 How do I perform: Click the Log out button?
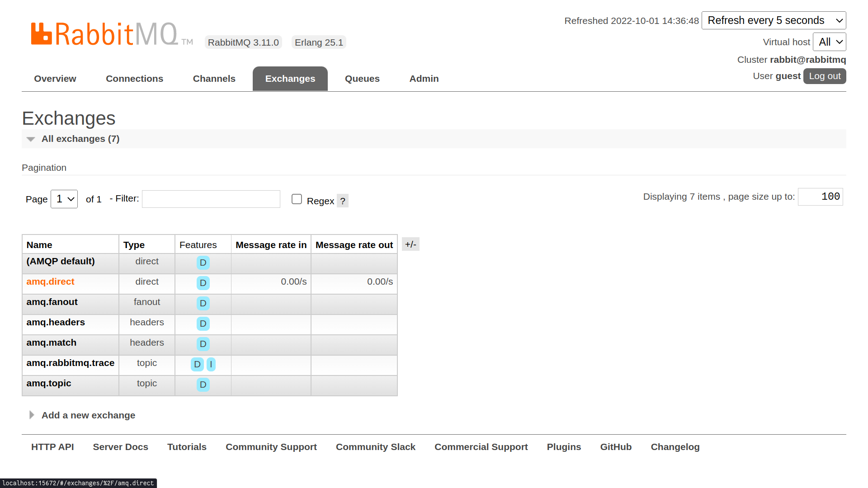tap(824, 76)
